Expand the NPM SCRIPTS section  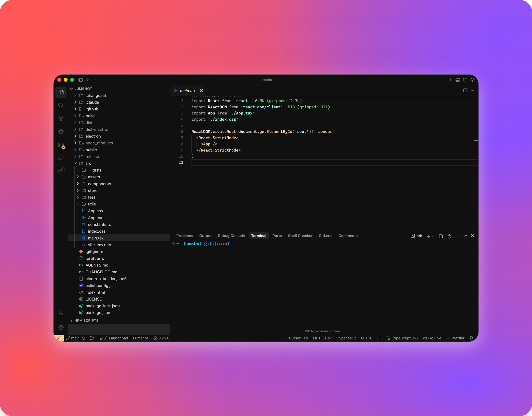pos(86,321)
